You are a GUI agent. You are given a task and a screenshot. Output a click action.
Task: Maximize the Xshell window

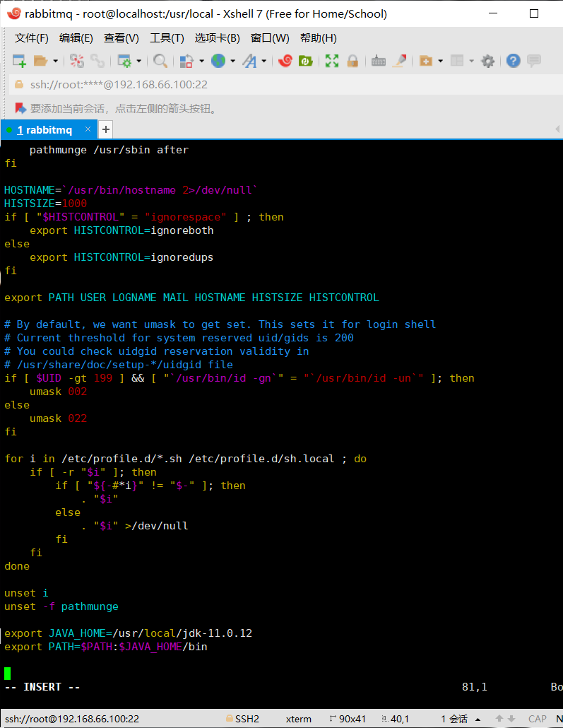534,13
